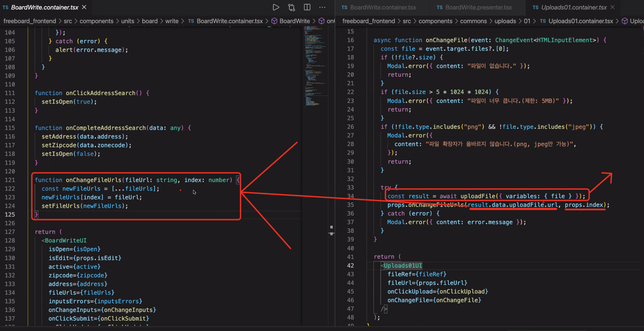Open the source control changes icon
The height and width of the screenshot is (331, 644).
tap(292, 7)
